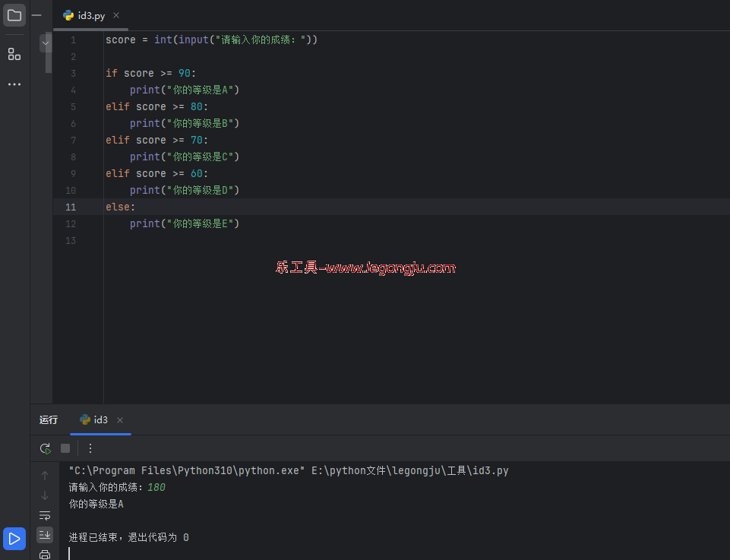The height and width of the screenshot is (560, 730).
Task: Open the run toolbar options menu
Action: coord(90,448)
